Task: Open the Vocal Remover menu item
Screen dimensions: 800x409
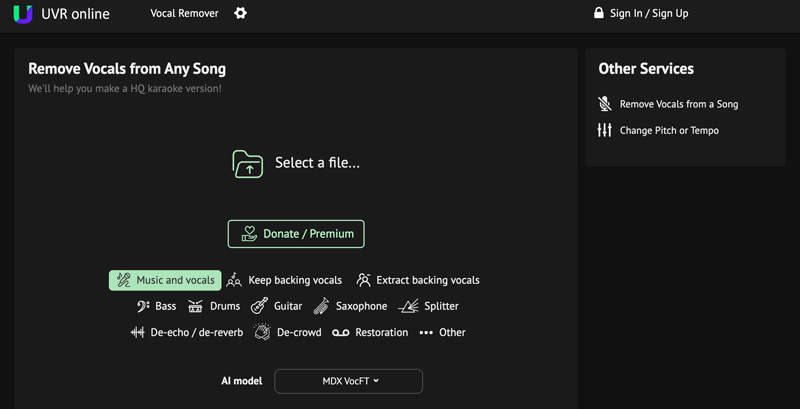Action: (x=184, y=13)
